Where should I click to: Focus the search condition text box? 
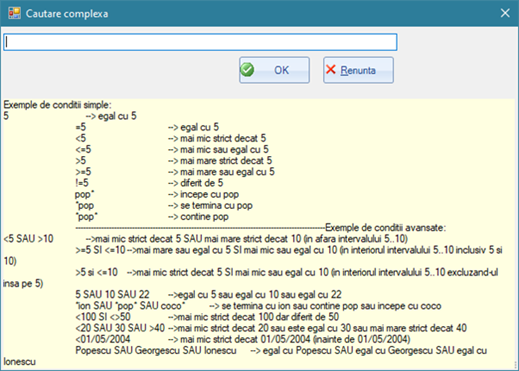point(200,42)
